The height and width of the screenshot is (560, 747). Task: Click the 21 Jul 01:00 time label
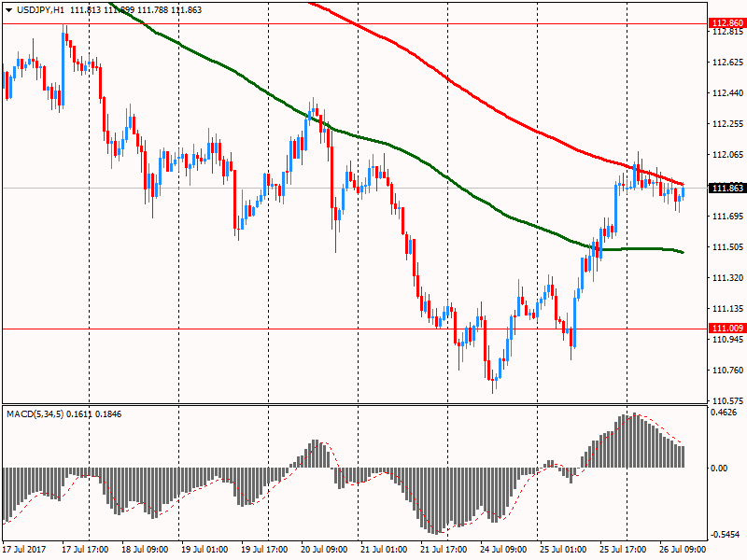pos(384,549)
